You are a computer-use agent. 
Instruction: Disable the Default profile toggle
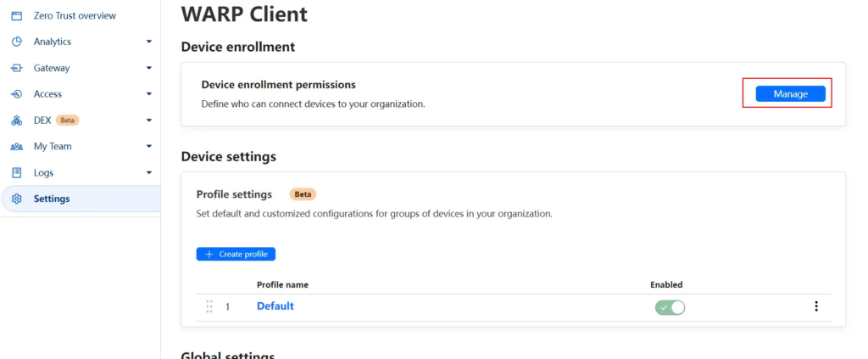pos(670,307)
